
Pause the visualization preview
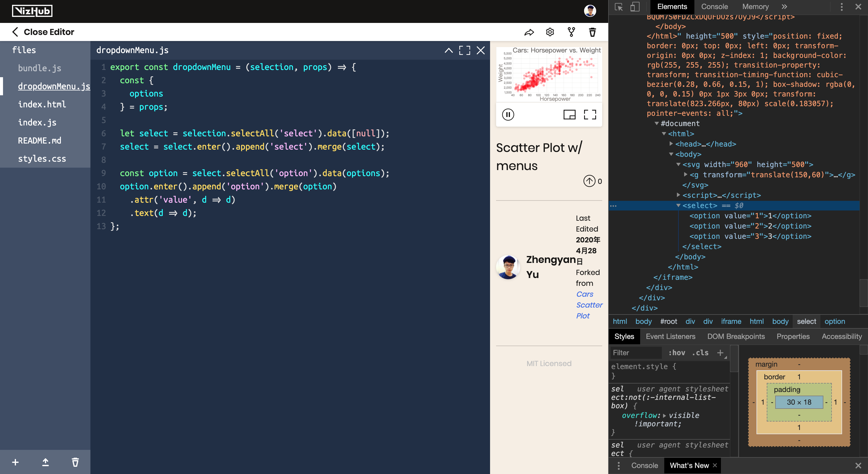[x=508, y=115]
